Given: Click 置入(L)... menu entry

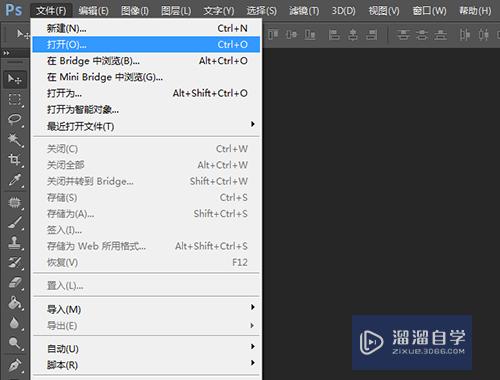Looking at the screenshot, I should [x=146, y=286].
